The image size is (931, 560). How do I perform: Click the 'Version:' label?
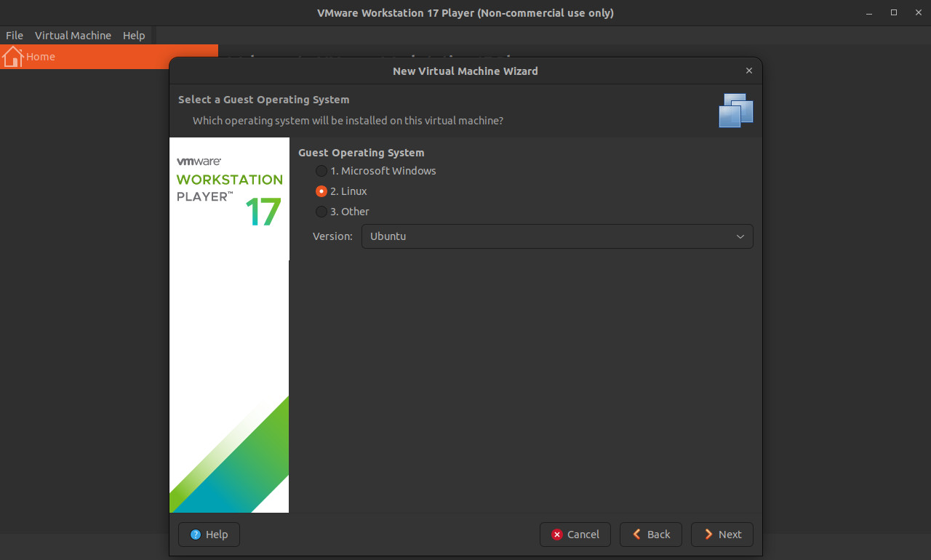pyautogui.click(x=333, y=236)
